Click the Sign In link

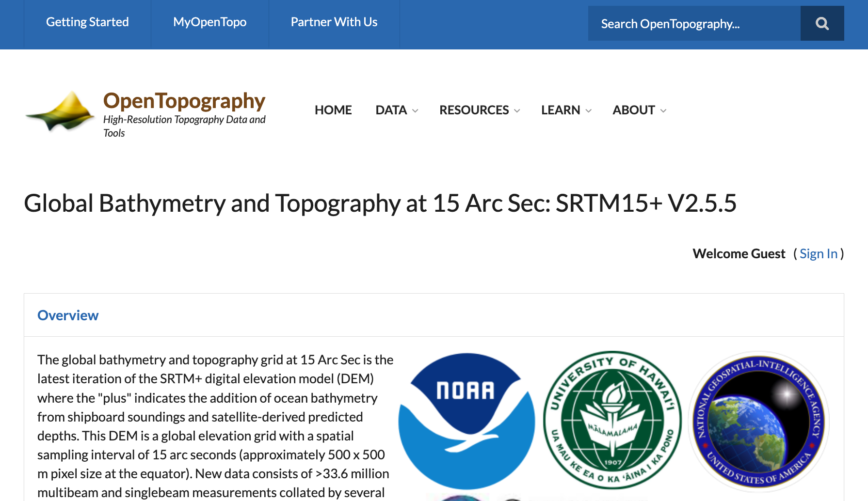click(819, 254)
